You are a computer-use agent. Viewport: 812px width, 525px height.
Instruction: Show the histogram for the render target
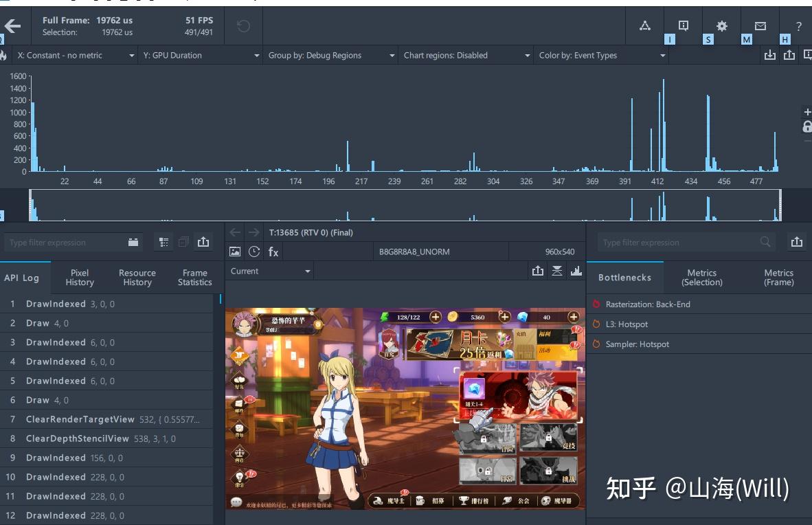pyautogui.click(x=576, y=271)
